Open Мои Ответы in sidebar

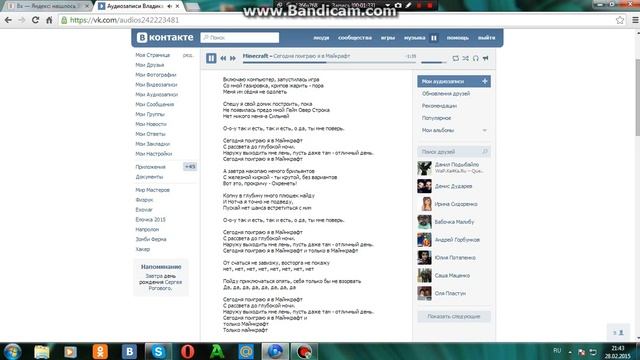pos(151,134)
